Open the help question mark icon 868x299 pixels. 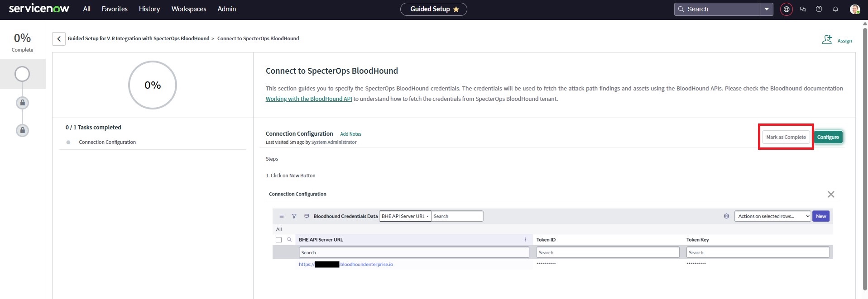pos(819,9)
